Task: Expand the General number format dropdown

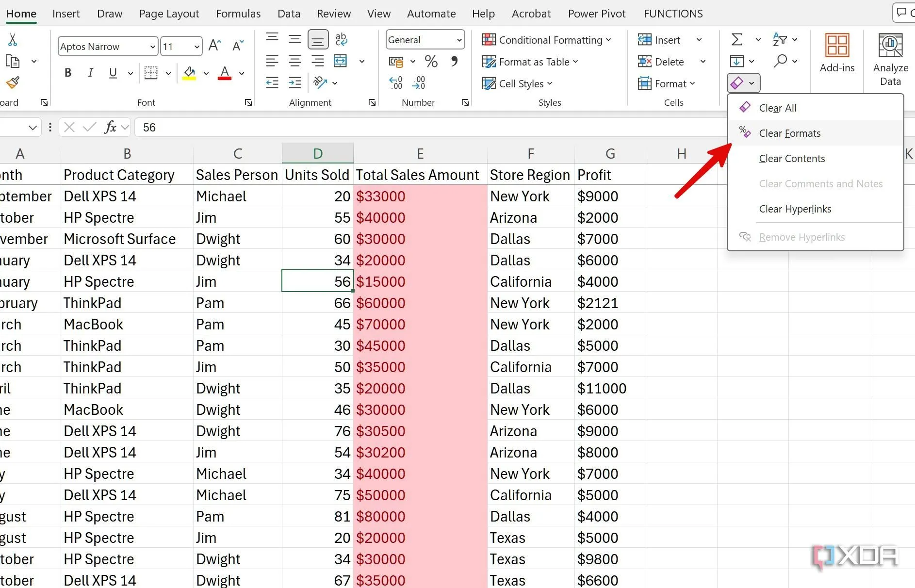Action: click(459, 40)
